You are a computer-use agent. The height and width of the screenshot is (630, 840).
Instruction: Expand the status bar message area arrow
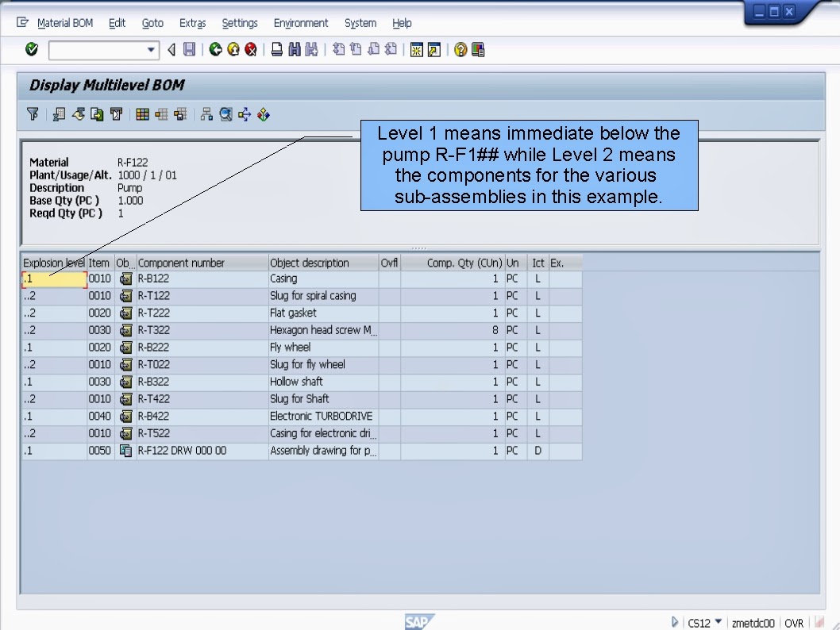[675, 623]
